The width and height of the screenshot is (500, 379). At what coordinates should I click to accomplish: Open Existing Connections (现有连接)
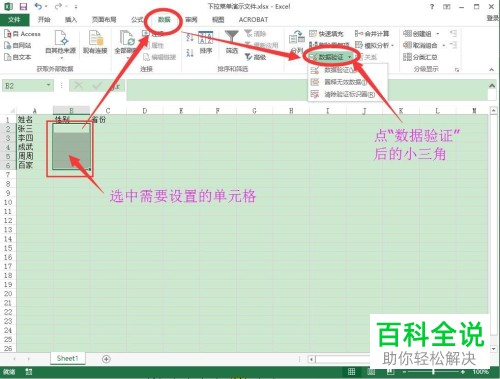click(95, 42)
